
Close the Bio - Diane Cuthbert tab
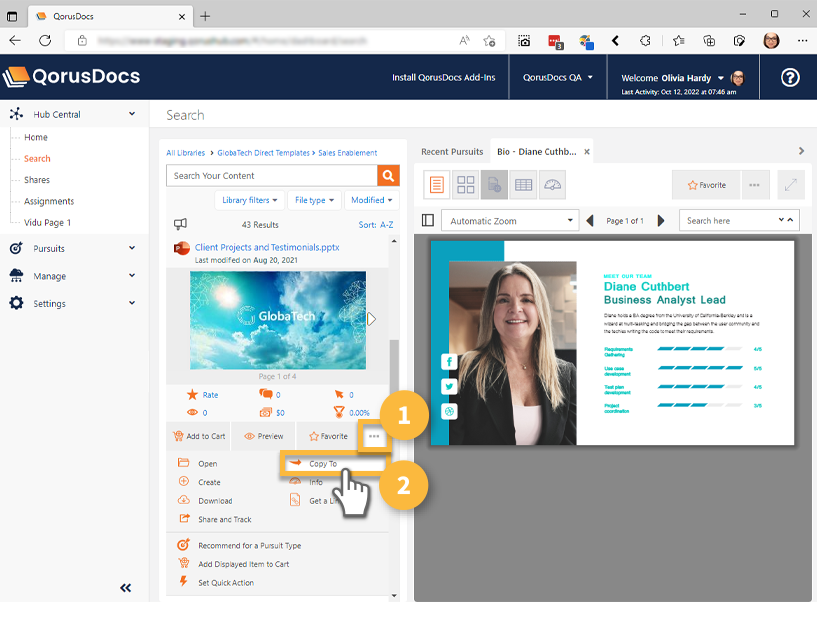[587, 152]
